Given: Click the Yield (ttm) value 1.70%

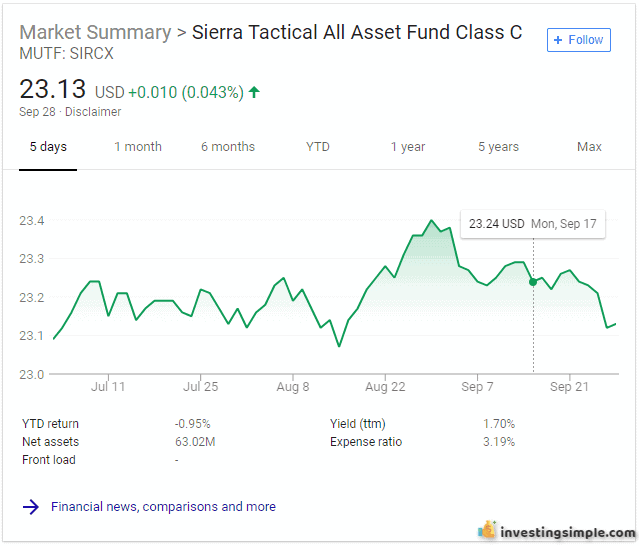Looking at the screenshot, I should tap(499, 424).
